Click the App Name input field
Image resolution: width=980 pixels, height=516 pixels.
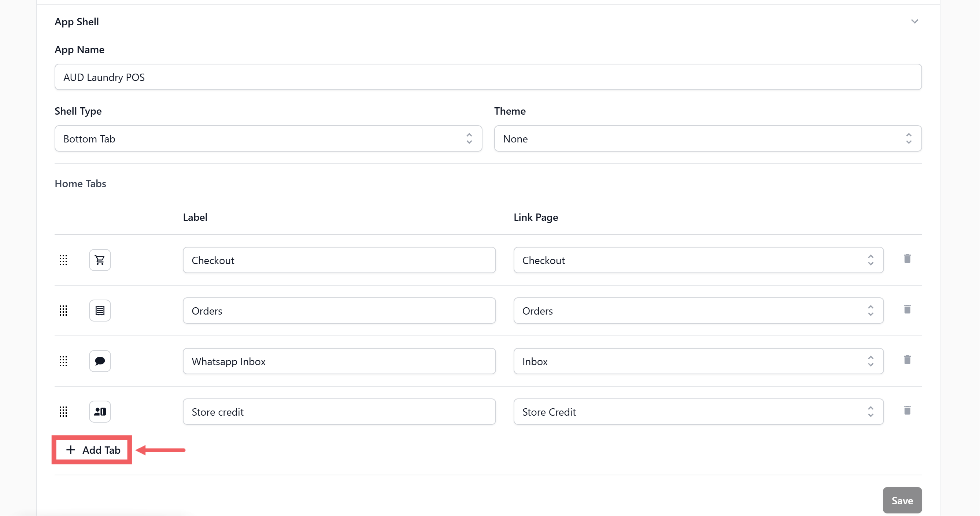(488, 77)
